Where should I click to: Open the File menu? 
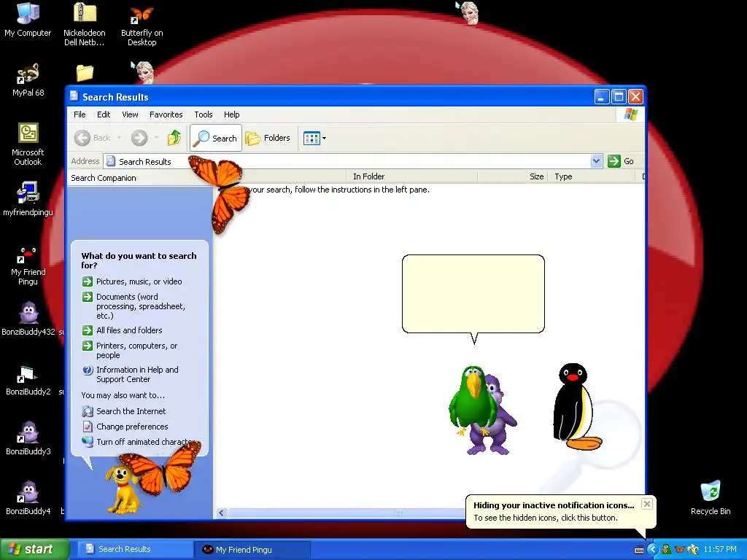80,114
